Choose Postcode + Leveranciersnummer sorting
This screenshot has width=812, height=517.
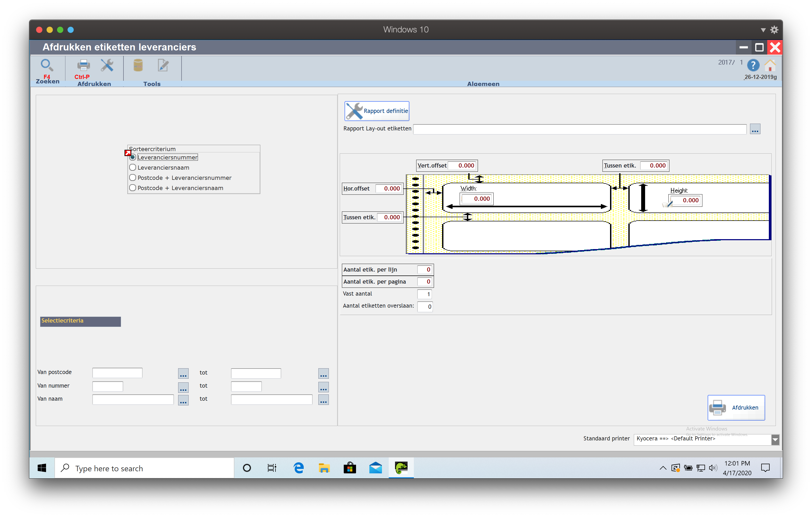coord(133,178)
